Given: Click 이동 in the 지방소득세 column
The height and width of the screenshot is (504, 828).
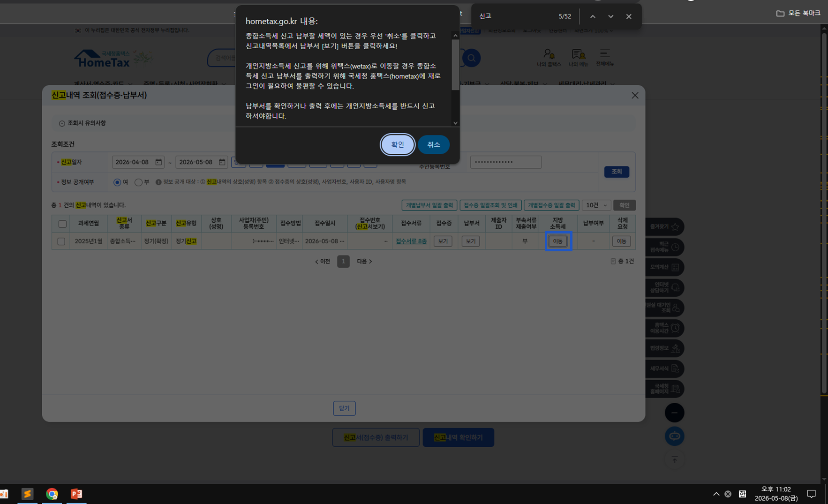Looking at the screenshot, I should click(557, 241).
